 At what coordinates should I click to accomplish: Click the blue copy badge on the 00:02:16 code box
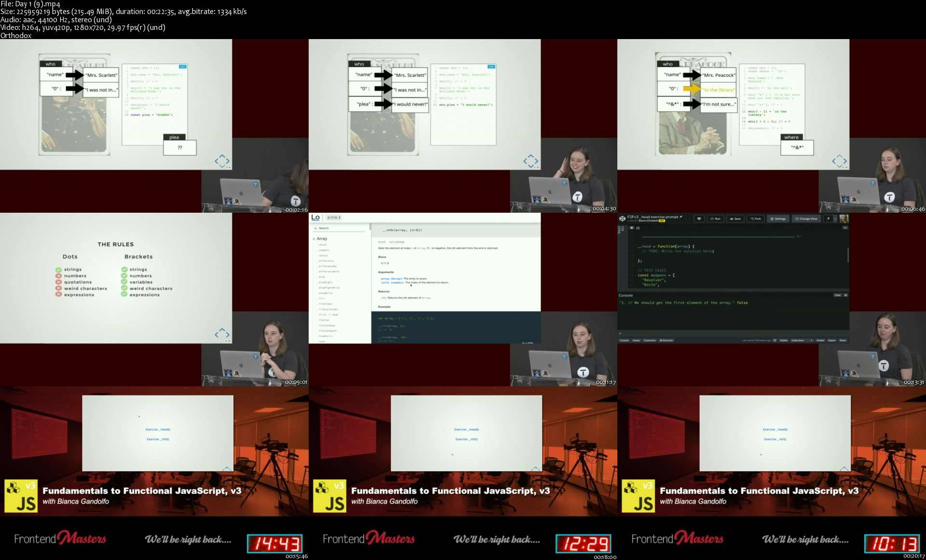pos(182,67)
